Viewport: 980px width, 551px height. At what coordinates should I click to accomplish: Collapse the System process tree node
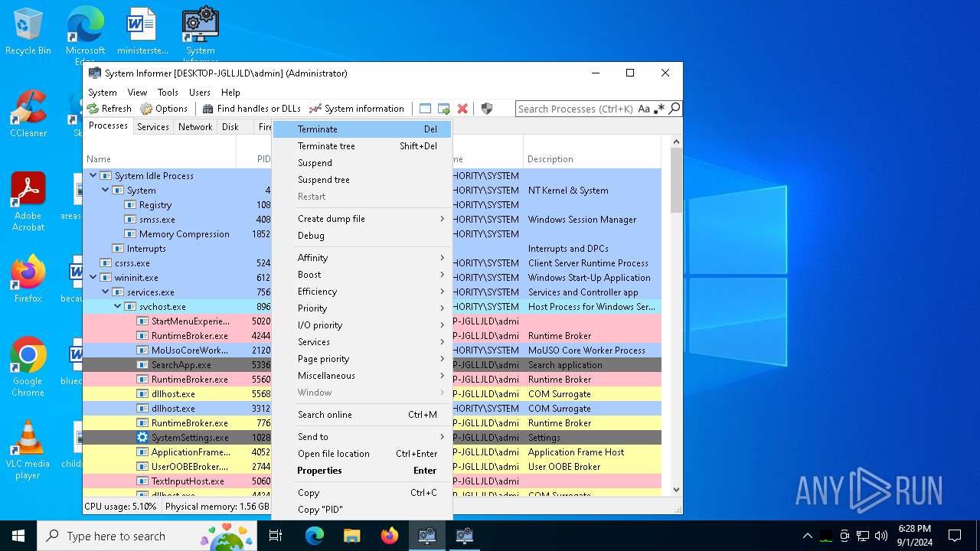point(106,191)
